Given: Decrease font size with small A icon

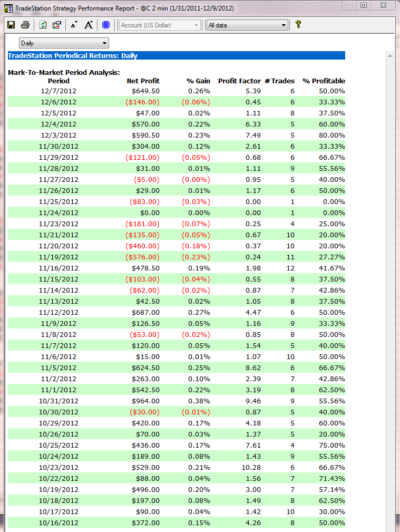Looking at the screenshot, I should point(74,25).
